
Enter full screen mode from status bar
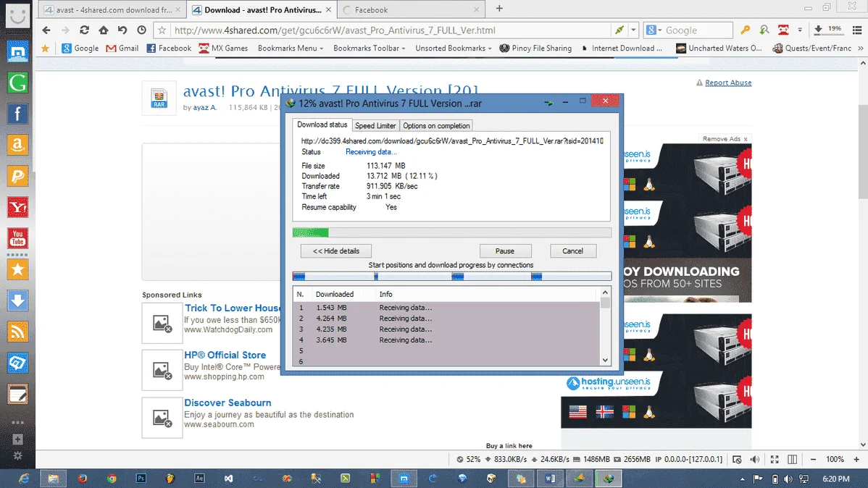pyautogui.click(x=775, y=460)
